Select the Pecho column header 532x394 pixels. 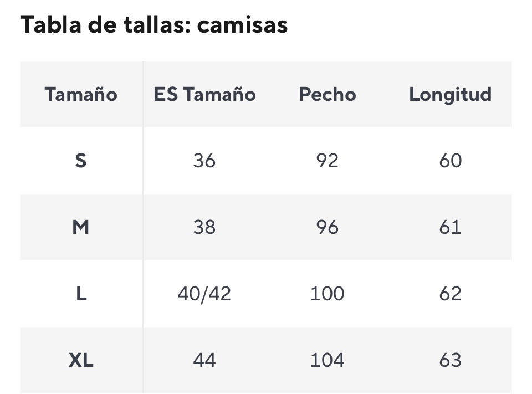(327, 94)
